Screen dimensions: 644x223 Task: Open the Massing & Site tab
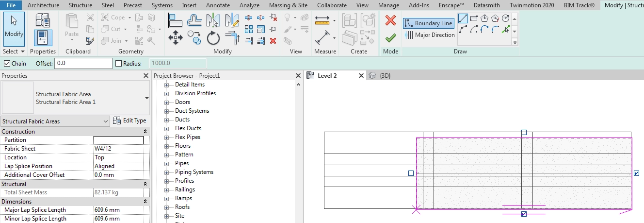[x=288, y=5]
